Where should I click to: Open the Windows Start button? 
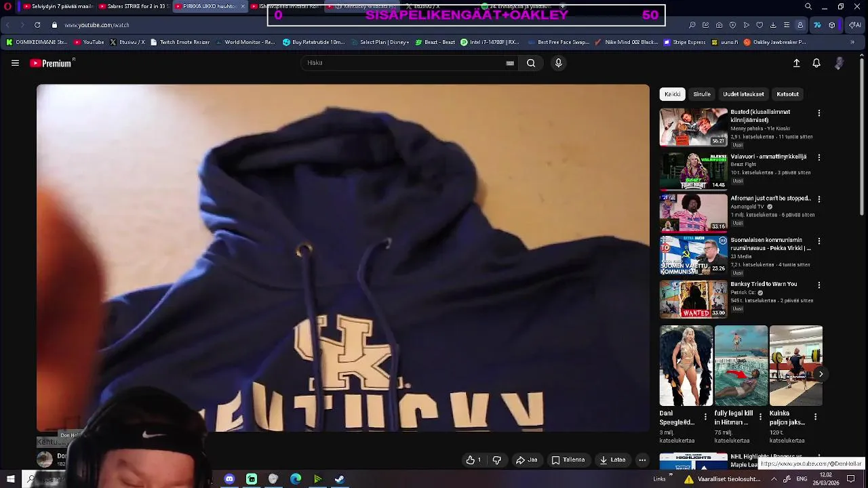pos(11,479)
